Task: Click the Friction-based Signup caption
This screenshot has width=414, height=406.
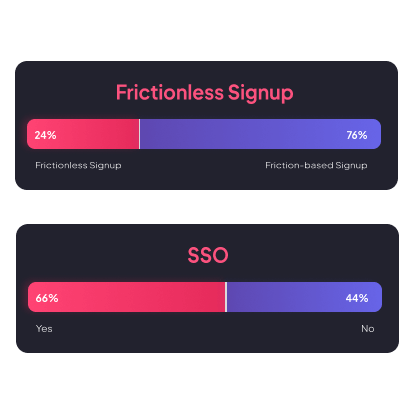Action: 316,165
